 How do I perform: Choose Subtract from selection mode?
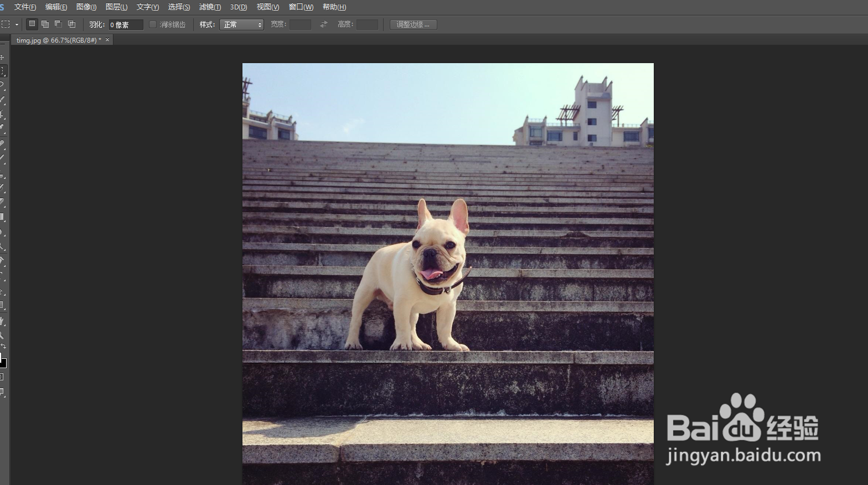point(58,24)
